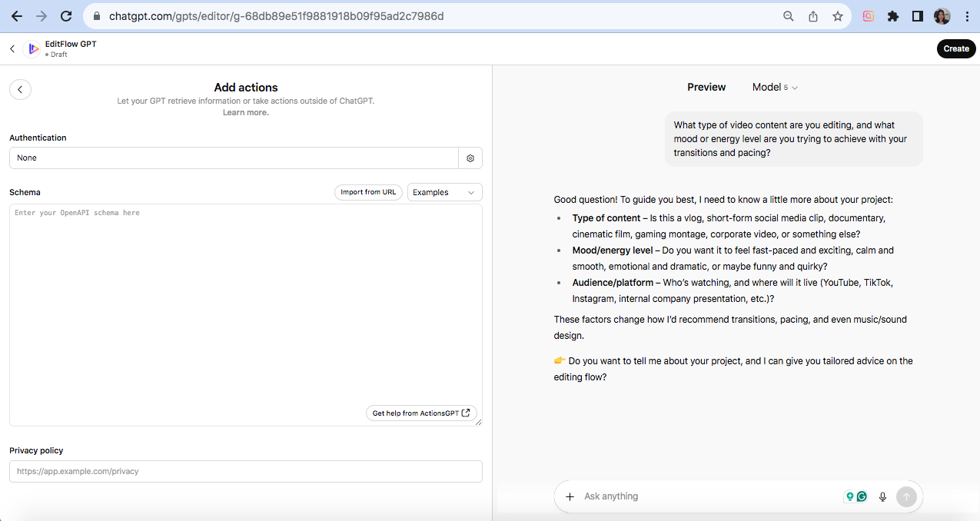This screenshot has width=980, height=521.
Task: Open the Chrome three-dot menu
Action: tap(967, 16)
